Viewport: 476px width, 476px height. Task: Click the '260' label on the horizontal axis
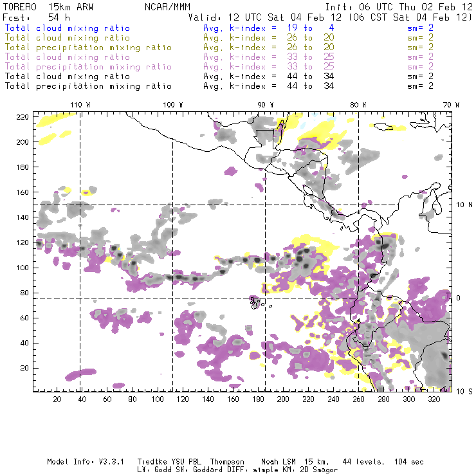(x=358, y=399)
